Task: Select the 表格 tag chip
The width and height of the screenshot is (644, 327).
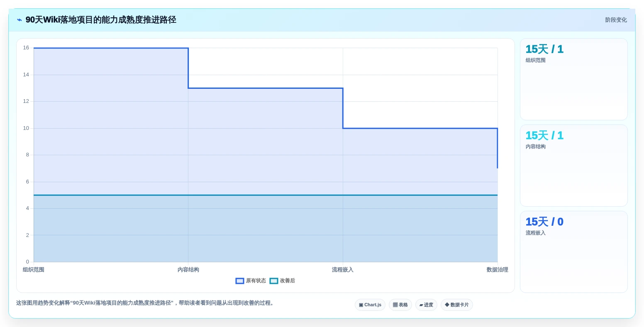Action: [400, 305]
